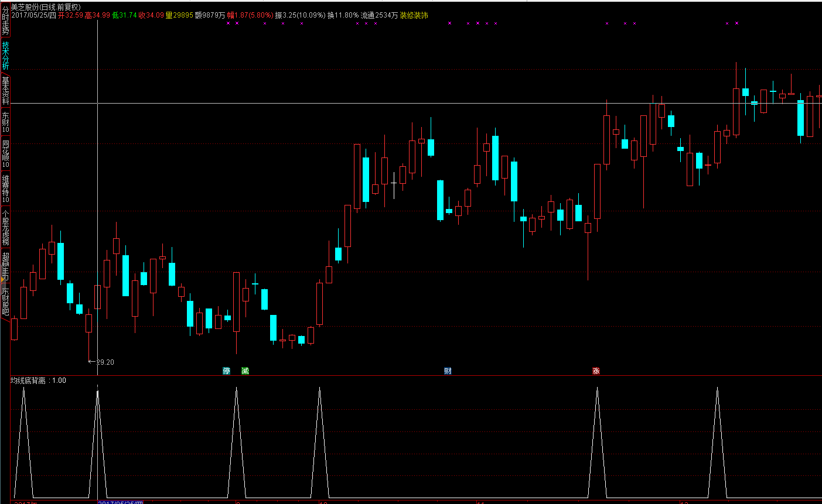Select the 技术分析 sidebar tab
The image size is (822, 504).
[5, 56]
